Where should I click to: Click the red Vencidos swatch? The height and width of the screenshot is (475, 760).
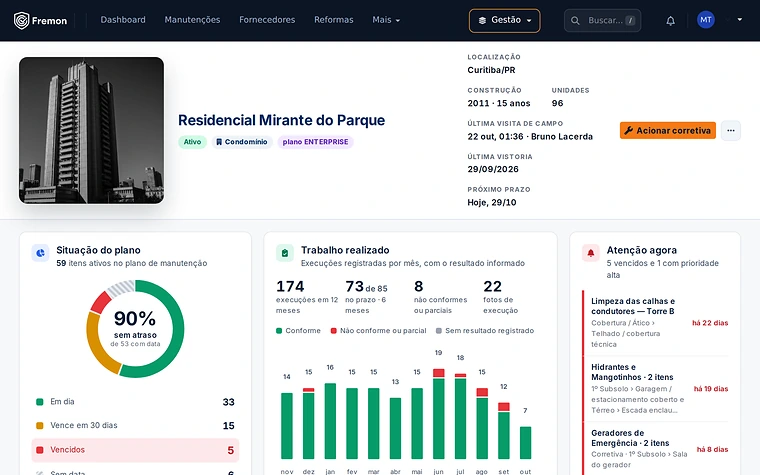coord(40,450)
